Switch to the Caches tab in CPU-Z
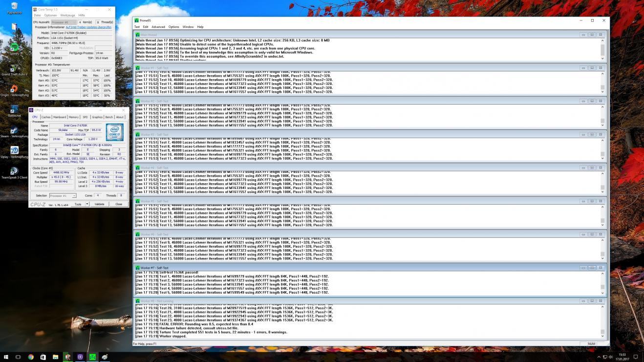Viewport: 644px width, 362px height. [46, 117]
